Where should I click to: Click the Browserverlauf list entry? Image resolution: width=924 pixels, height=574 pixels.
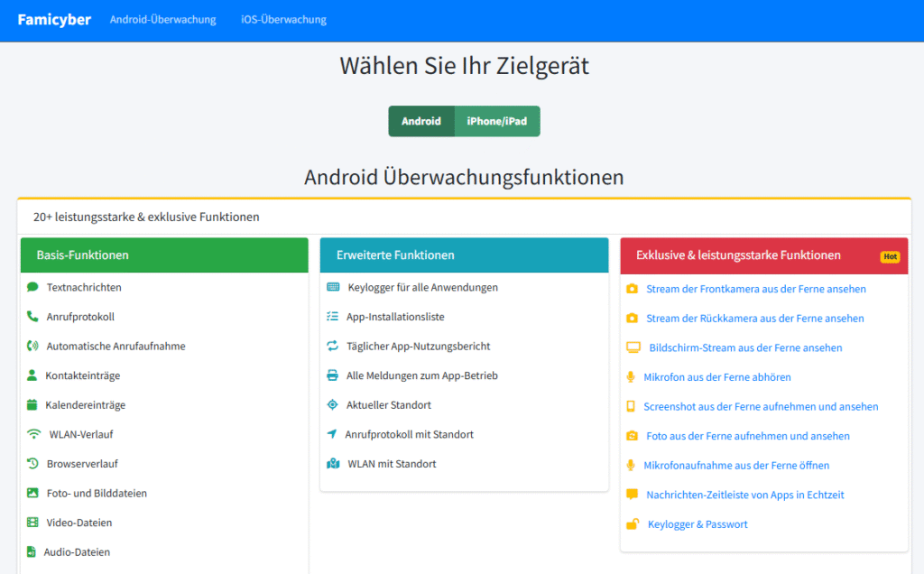82,464
